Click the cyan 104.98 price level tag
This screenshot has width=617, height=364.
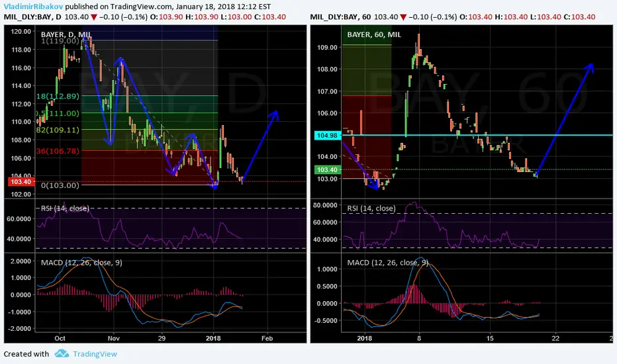[327, 136]
